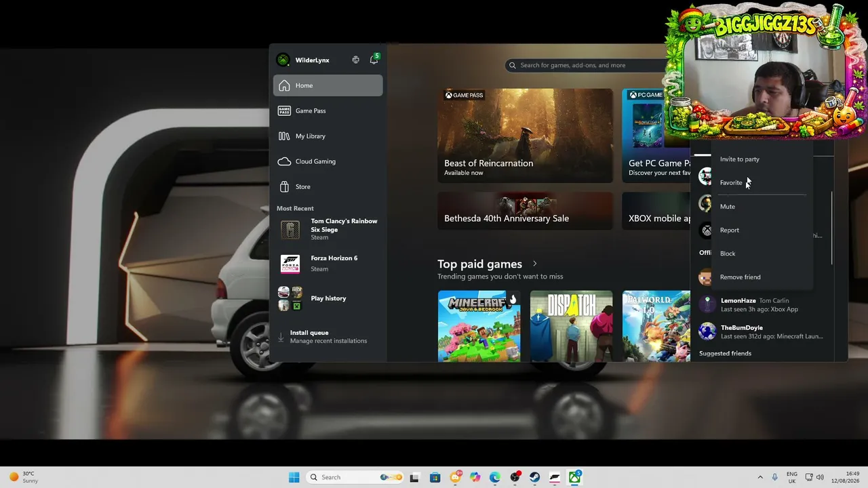Click the Store shopping bag icon
This screenshot has height=488, width=868.
coord(284,186)
